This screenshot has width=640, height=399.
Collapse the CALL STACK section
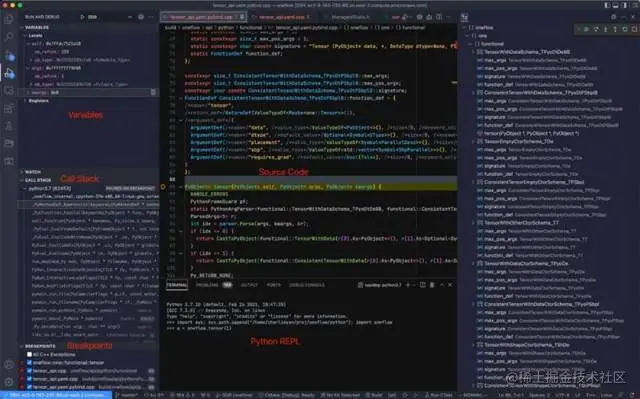point(22,180)
